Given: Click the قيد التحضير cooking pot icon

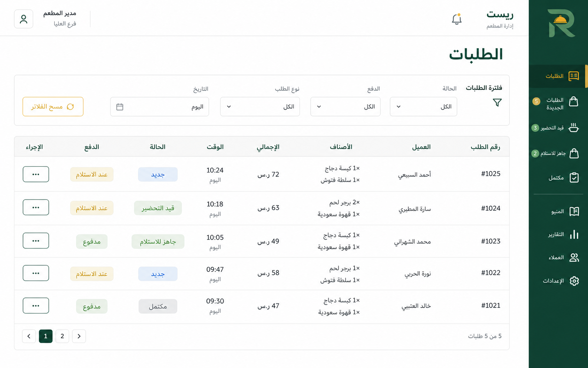Looking at the screenshot, I should pyautogui.click(x=574, y=128).
